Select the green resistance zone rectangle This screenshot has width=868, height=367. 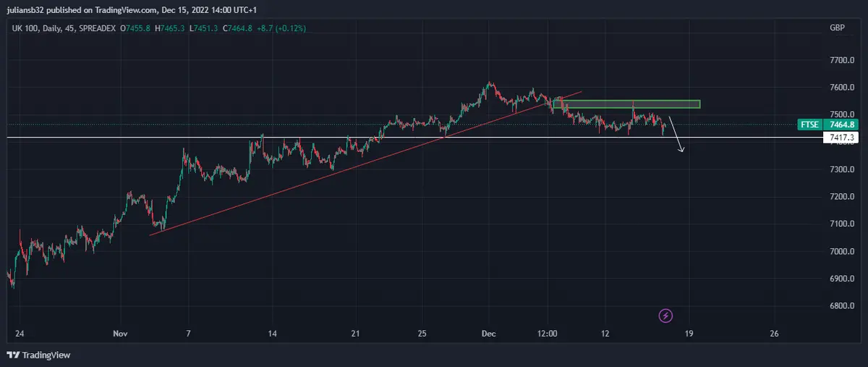(x=626, y=104)
